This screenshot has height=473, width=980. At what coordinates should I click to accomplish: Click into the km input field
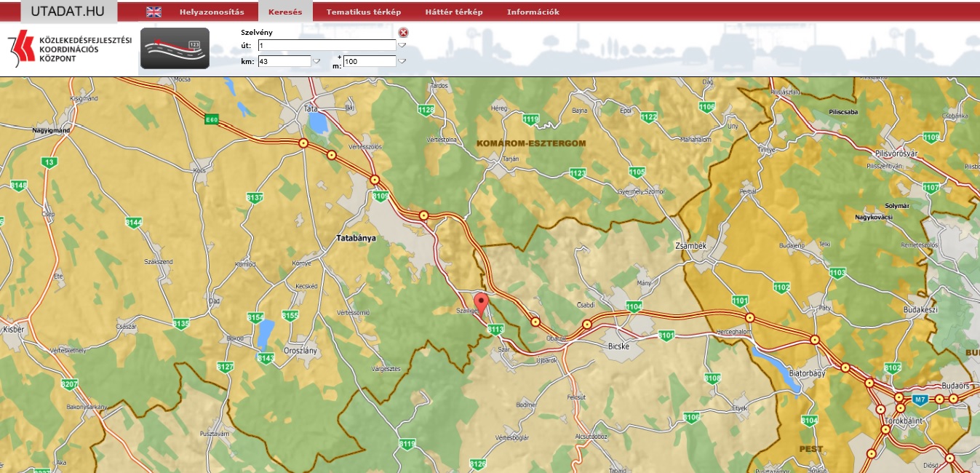[284, 62]
